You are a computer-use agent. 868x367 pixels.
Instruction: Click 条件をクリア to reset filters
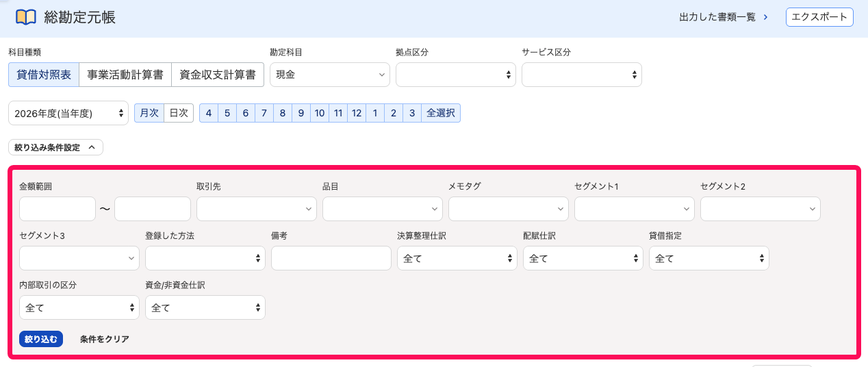pyautogui.click(x=105, y=339)
